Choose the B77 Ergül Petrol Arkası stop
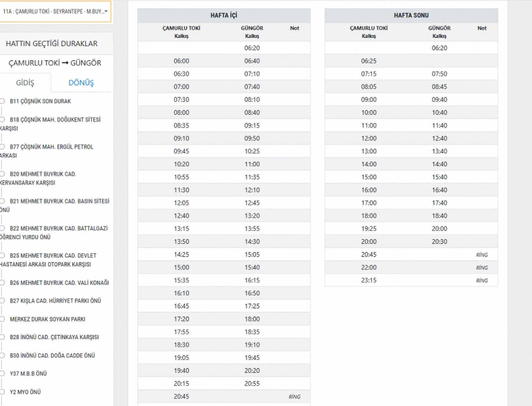This screenshot has width=532, height=406. (51, 147)
